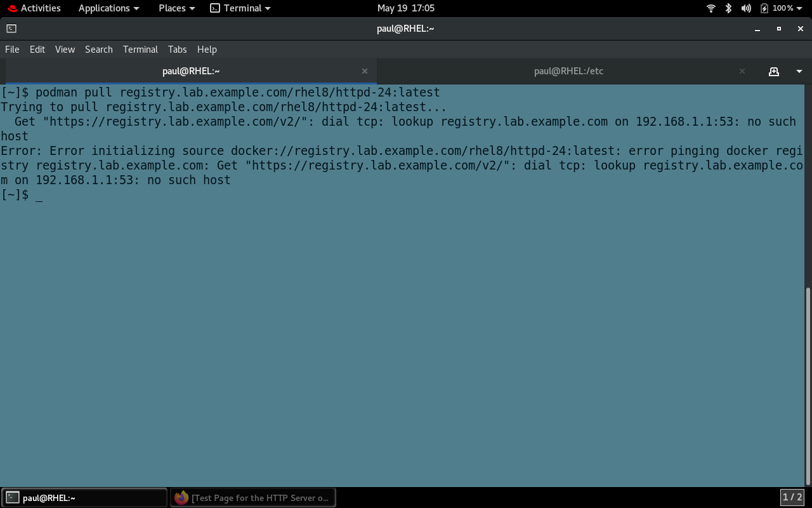Click the terminal icon in the window titlebar
Image resolution: width=812 pixels, height=508 pixels.
click(x=11, y=29)
